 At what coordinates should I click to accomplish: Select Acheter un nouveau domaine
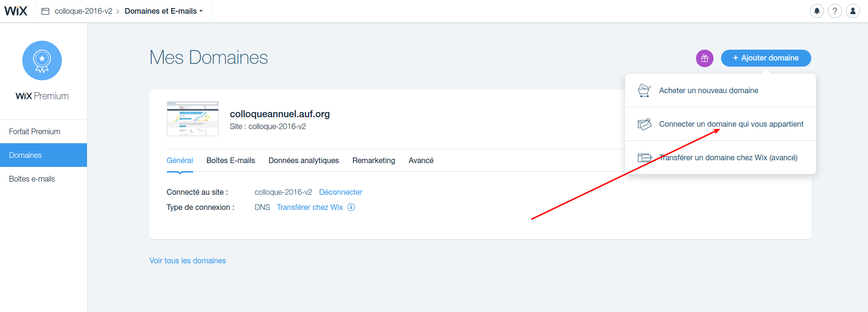click(x=721, y=90)
